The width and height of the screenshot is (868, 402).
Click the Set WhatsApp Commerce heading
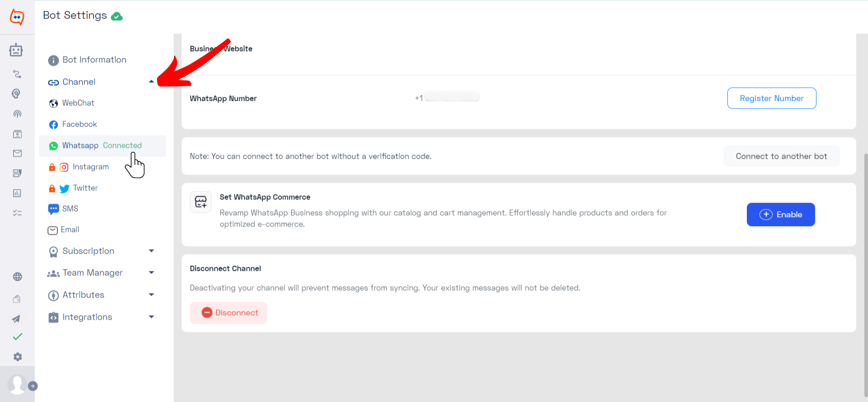coord(265,197)
